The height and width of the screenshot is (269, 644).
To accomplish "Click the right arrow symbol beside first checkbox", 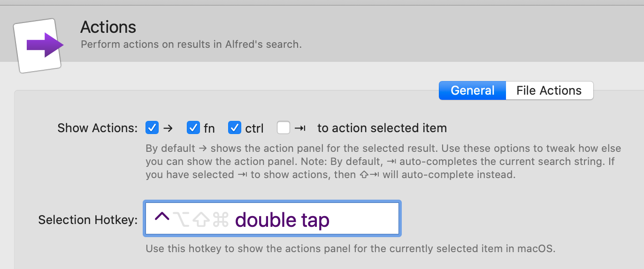I will [x=168, y=128].
